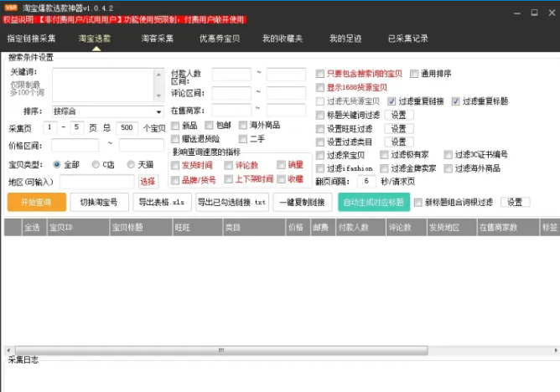Open the 指定链接采集 tab
Viewport: 560px width, 392px height.
pos(31,39)
